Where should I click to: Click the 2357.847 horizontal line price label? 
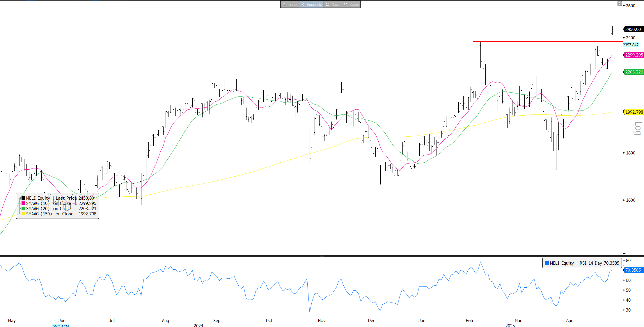(x=631, y=45)
